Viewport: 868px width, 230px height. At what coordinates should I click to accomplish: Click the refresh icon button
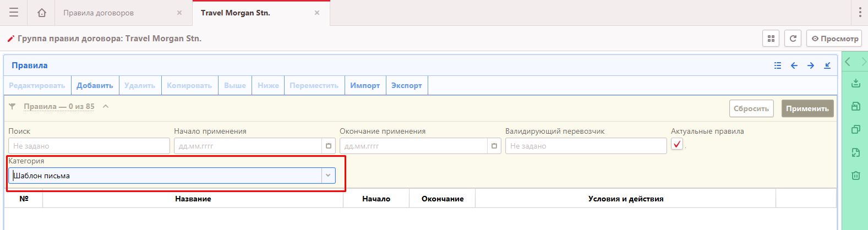793,39
